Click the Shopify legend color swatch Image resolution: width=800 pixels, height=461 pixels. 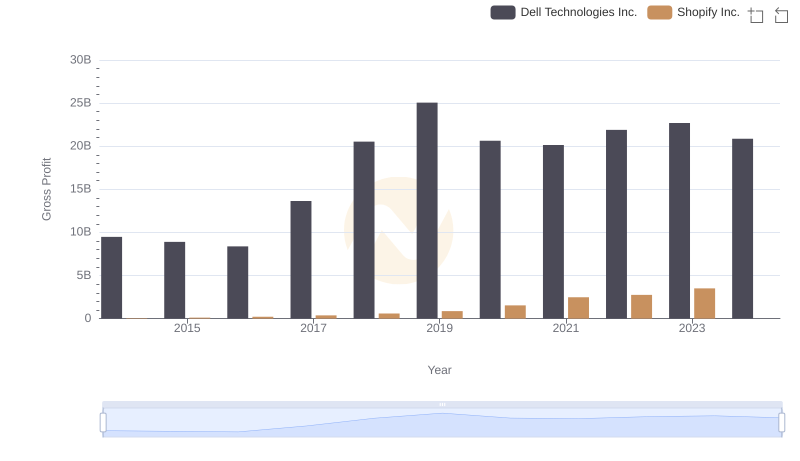pyautogui.click(x=659, y=12)
